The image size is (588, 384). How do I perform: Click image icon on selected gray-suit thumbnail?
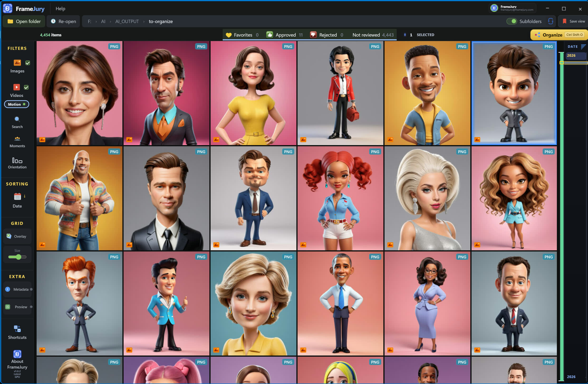[x=477, y=140]
